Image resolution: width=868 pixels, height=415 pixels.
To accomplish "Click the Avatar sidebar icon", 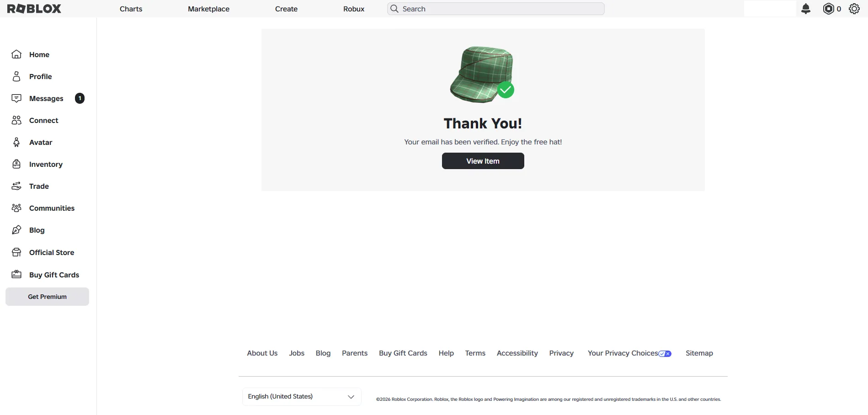I will tap(16, 142).
